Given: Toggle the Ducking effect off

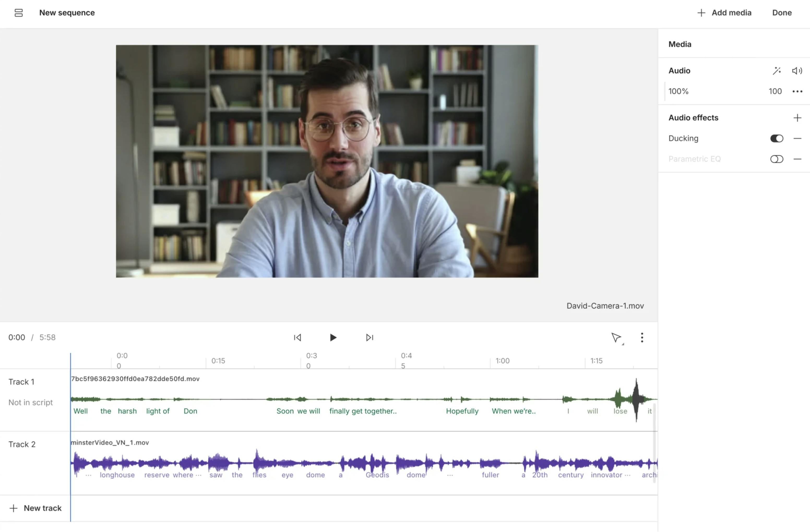Looking at the screenshot, I should 776,138.
